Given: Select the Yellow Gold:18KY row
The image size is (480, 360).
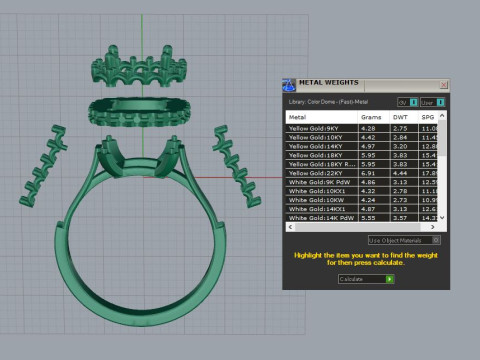Looking at the screenshot, I should [362, 155].
